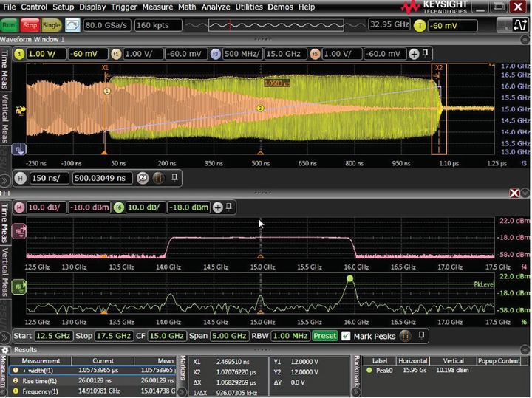Toggle the Mark Peaks checkbox
Viewport: 532px width, 398px height.
click(346, 335)
